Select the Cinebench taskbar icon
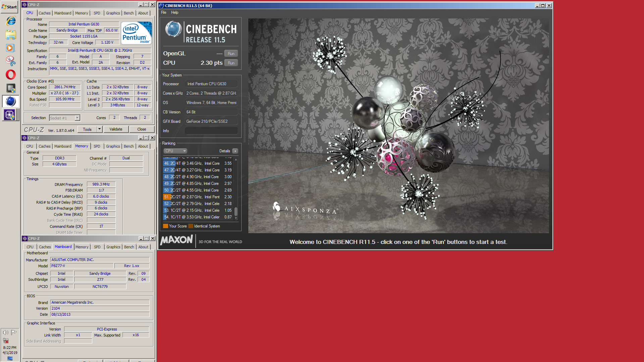 click(x=11, y=101)
